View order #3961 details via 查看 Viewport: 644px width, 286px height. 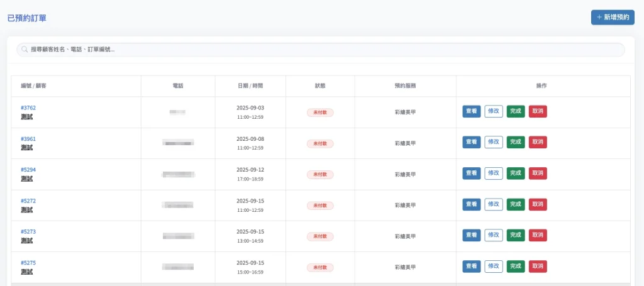pyautogui.click(x=472, y=142)
